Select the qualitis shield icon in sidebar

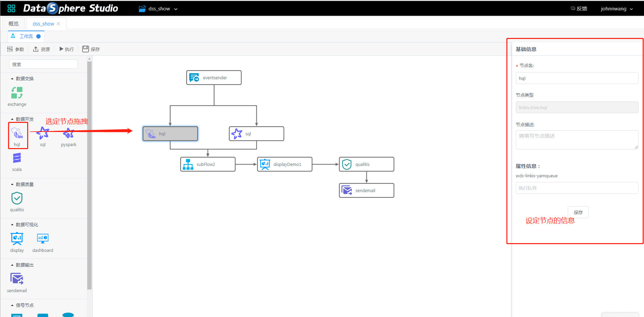click(17, 198)
